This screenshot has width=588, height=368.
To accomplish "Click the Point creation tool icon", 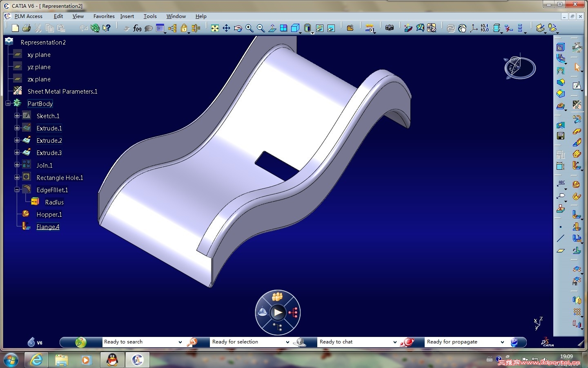I will point(561,227).
